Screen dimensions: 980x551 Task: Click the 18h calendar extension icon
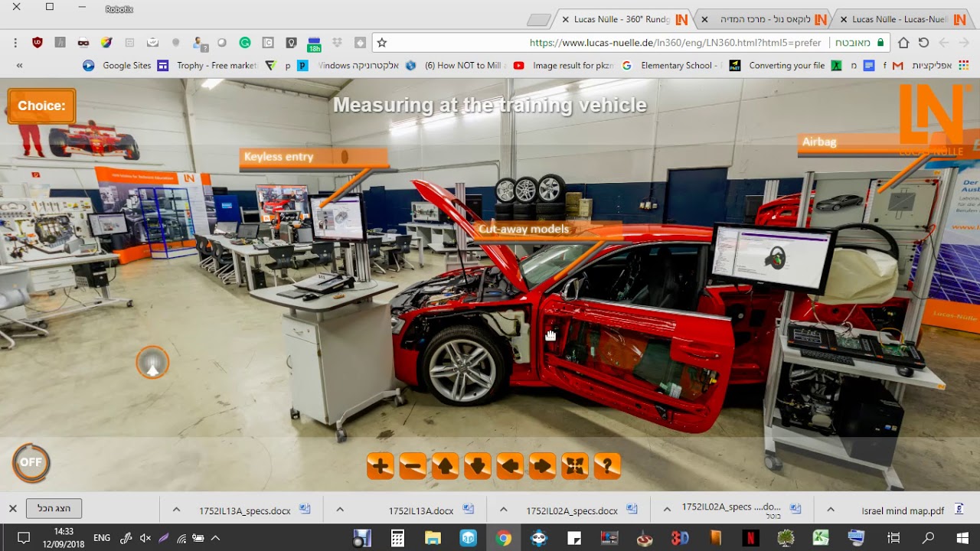pyautogui.click(x=314, y=44)
